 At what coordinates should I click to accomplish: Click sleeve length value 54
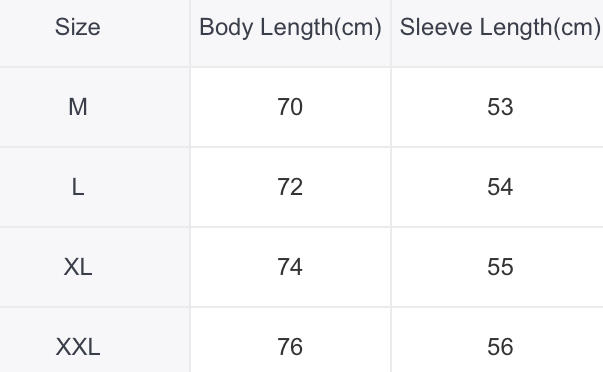500,187
